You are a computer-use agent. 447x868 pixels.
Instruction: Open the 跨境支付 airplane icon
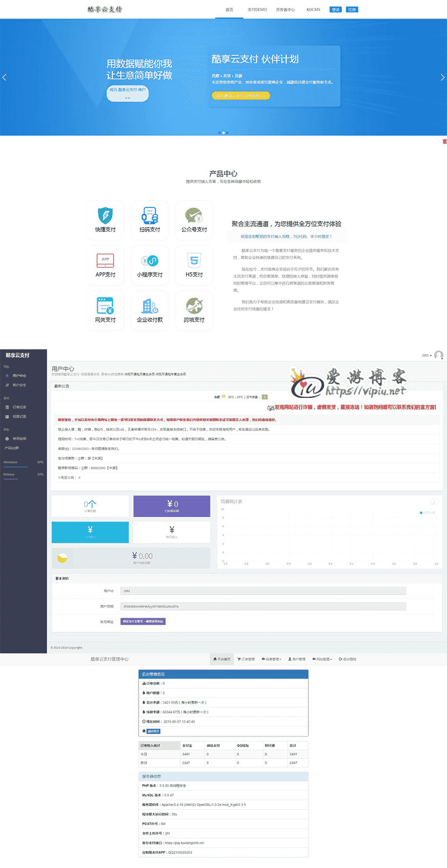pyautogui.click(x=194, y=306)
